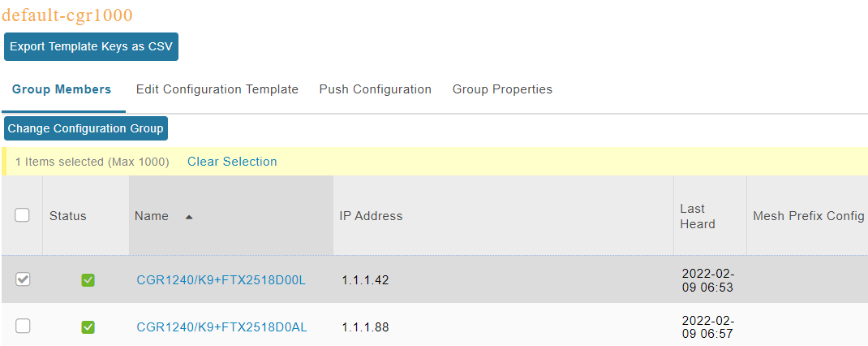Toggle the select-all header checkbox
868x346 pixels.
22,215
